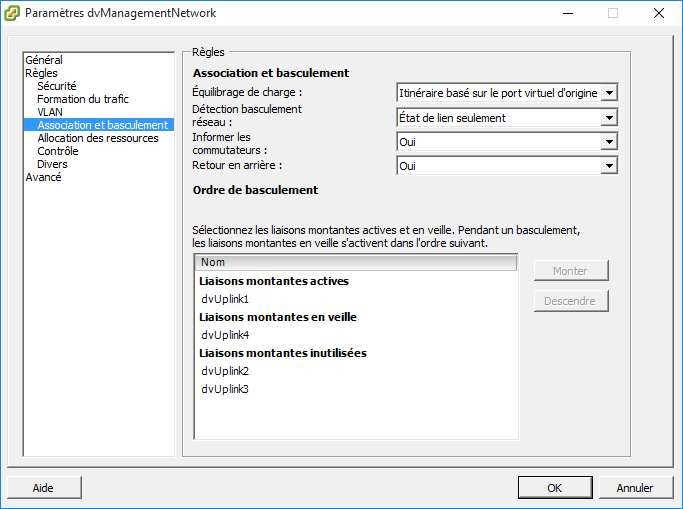This screenshot has height=509, width=683.
Task: Select standby uplink dvUplink4
Action: (225, 335)
